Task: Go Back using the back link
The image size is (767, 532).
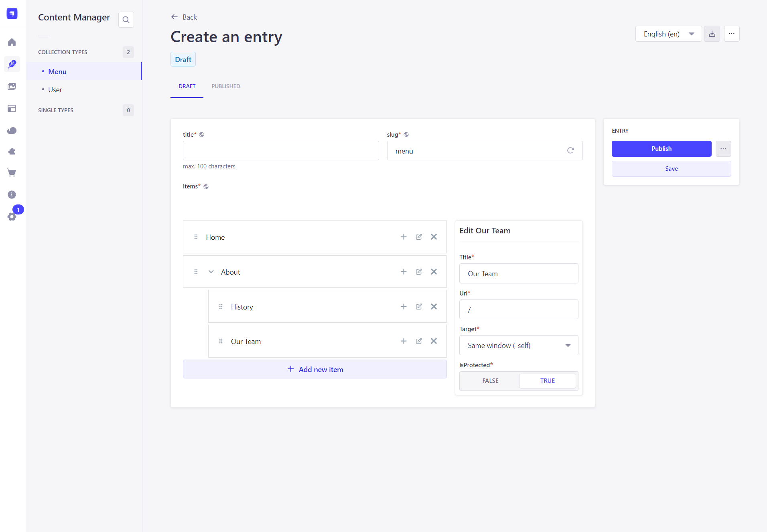Action: (184, 17)
